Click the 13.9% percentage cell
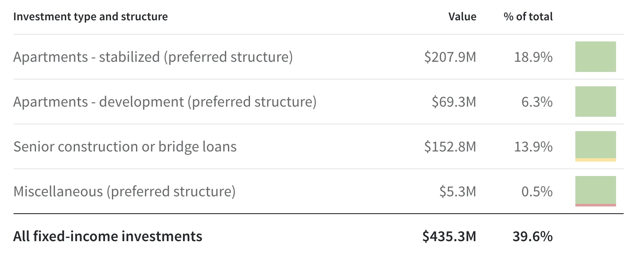The height and width of the screenshot is (264, 644). (533, 146)
